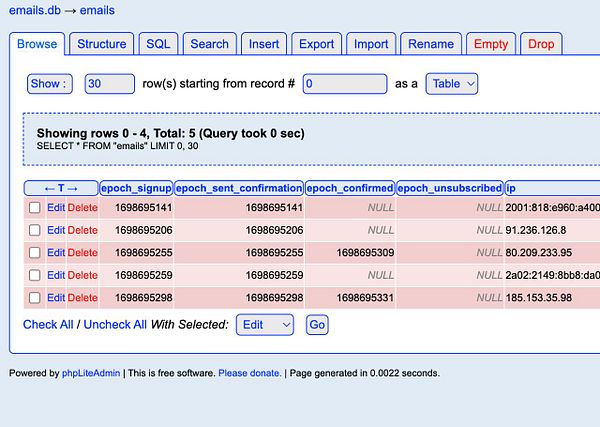Click the Check All link
Image resolution: width=600 pixels, height=427 pixels.
click(x=48, y=324)
